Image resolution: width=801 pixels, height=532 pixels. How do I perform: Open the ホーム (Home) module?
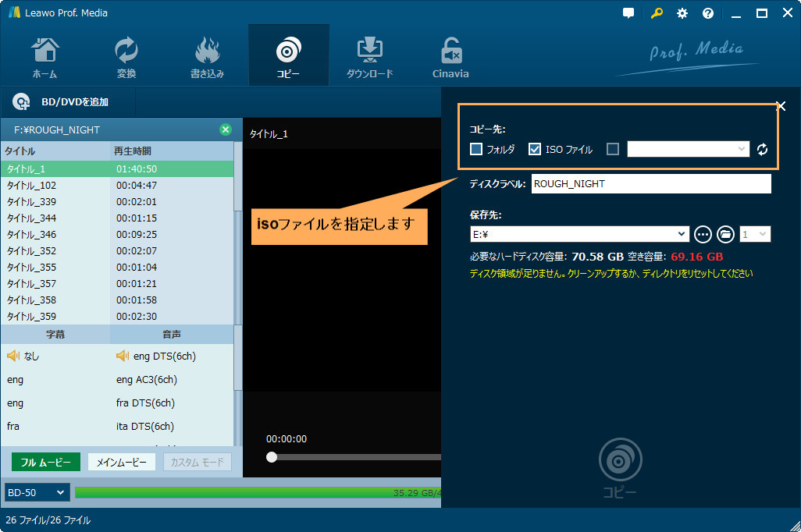point(44,55)
